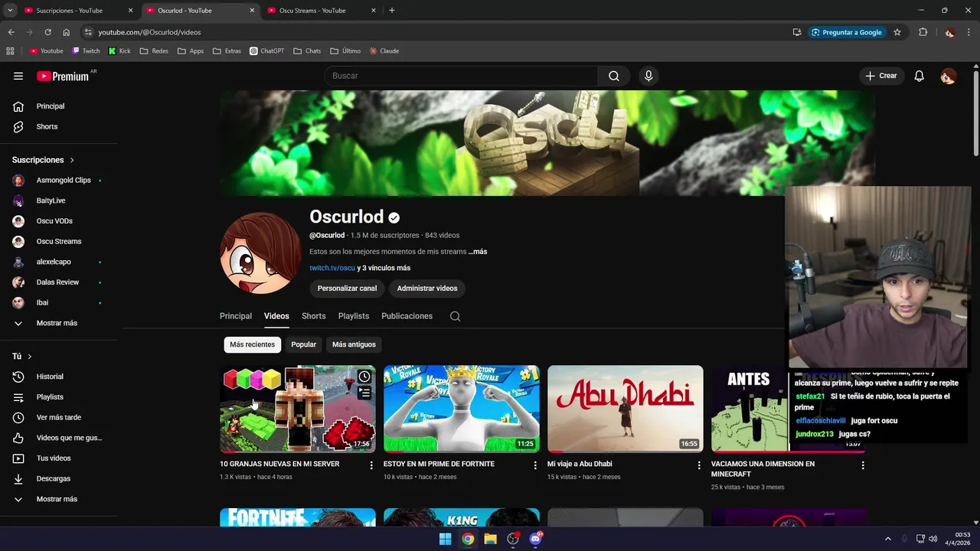Screen dimensions: 980x551
Task: Expand Tú section chevron
Action: [30, 357]
